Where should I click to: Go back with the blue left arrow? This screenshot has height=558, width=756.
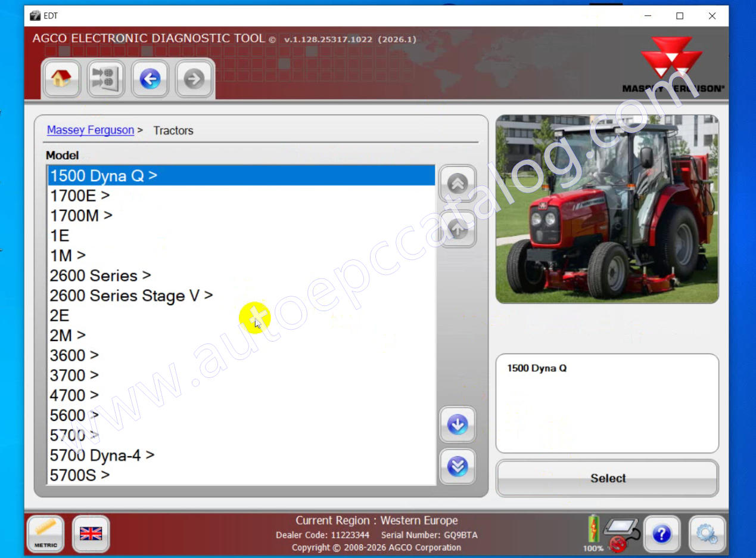click(x=150, y=79)
